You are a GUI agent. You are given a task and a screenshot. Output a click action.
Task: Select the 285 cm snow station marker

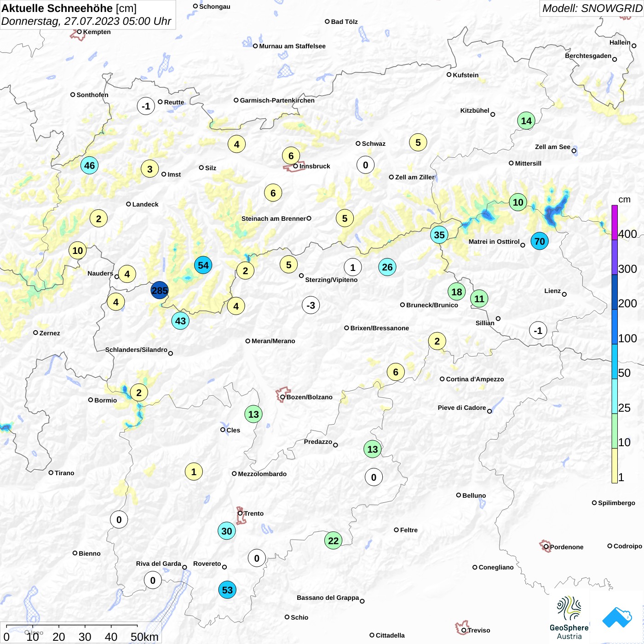tap(160, 290)
